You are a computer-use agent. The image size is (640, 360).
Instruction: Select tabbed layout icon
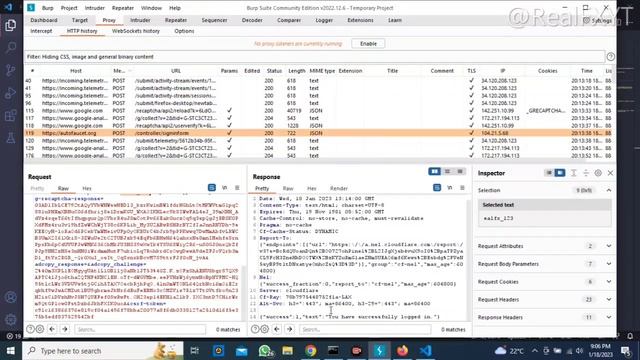(x=460, y=171)
